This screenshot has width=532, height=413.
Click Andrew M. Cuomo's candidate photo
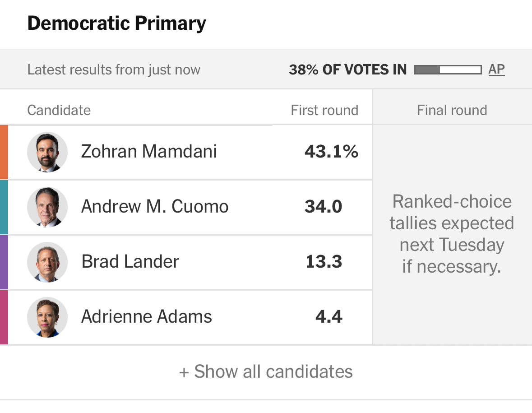(x=47, y=207)
